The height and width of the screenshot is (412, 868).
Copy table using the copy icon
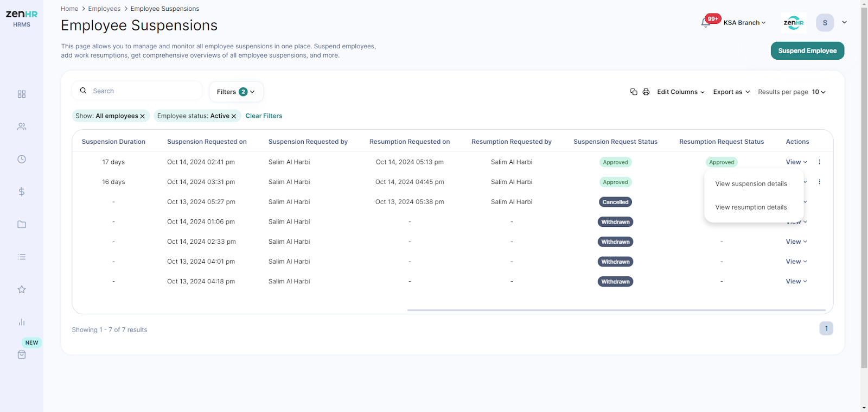point(634,92)
